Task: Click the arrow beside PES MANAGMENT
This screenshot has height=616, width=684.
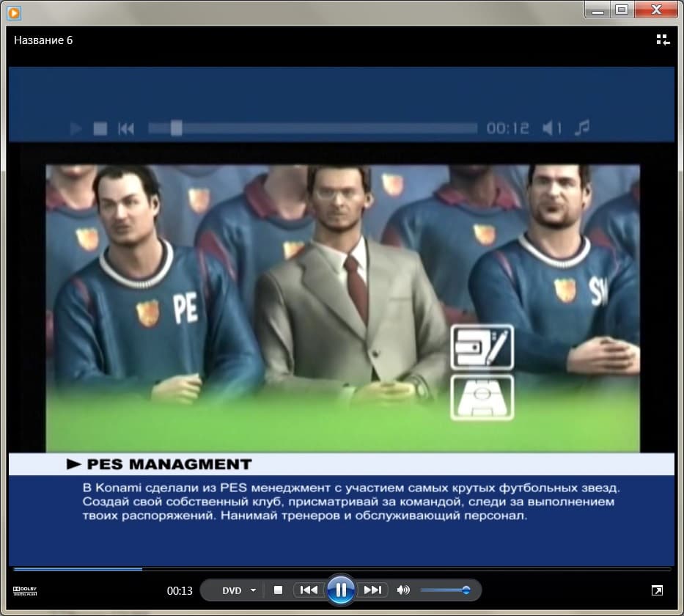Action: [x=74, y=464]
